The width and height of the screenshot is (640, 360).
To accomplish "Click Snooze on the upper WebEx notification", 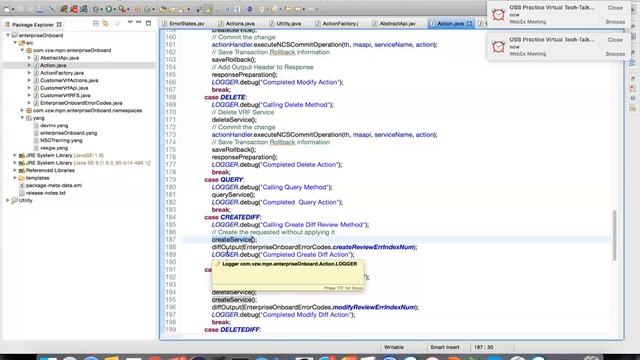I will (615, 22).
